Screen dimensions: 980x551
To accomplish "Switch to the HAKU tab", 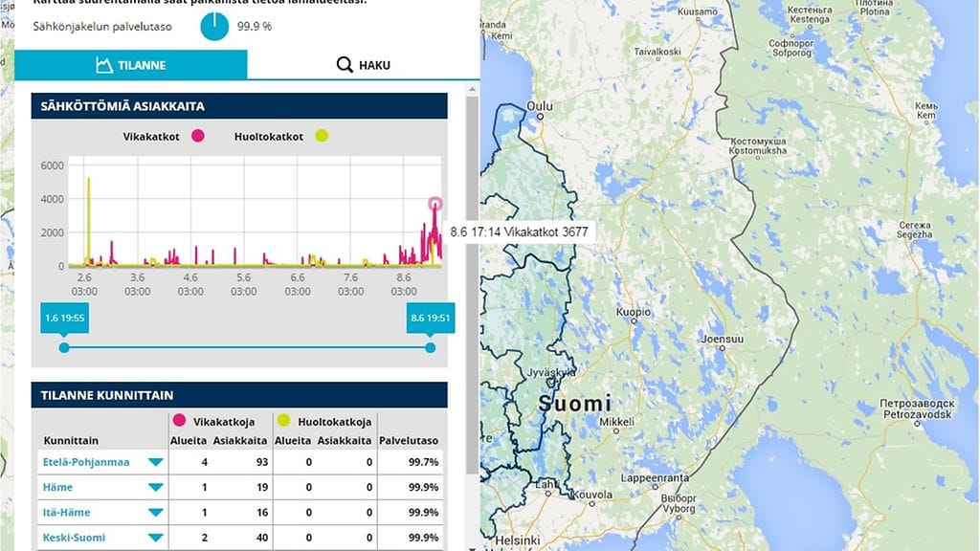I will point(363,64).
